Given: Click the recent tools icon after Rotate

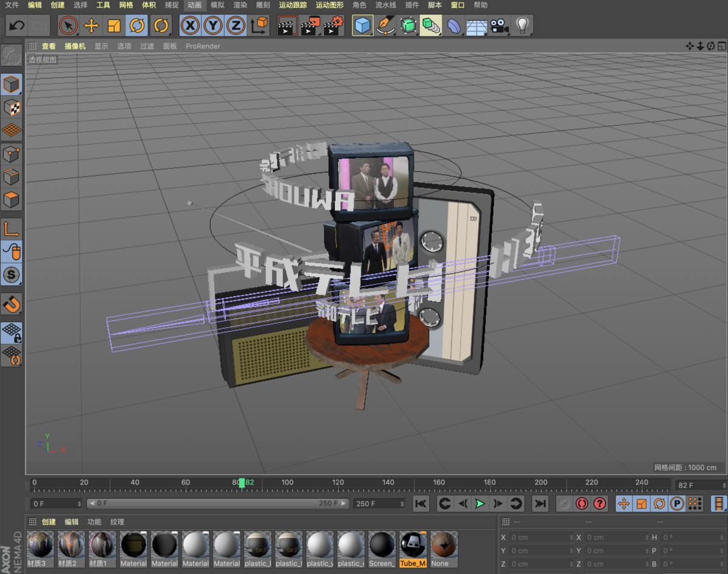Looking at the screenshot, I should pos(160,25).
